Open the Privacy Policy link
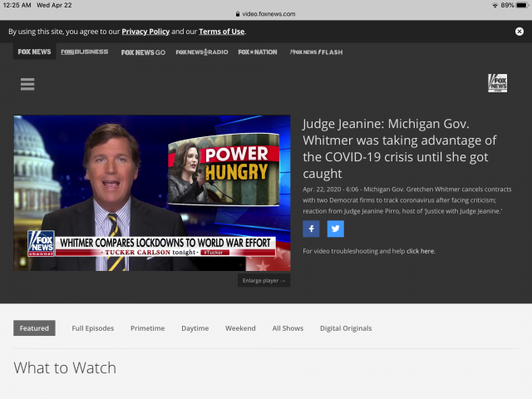The height and width of the screenshot is (399, 532). (145, 32)
